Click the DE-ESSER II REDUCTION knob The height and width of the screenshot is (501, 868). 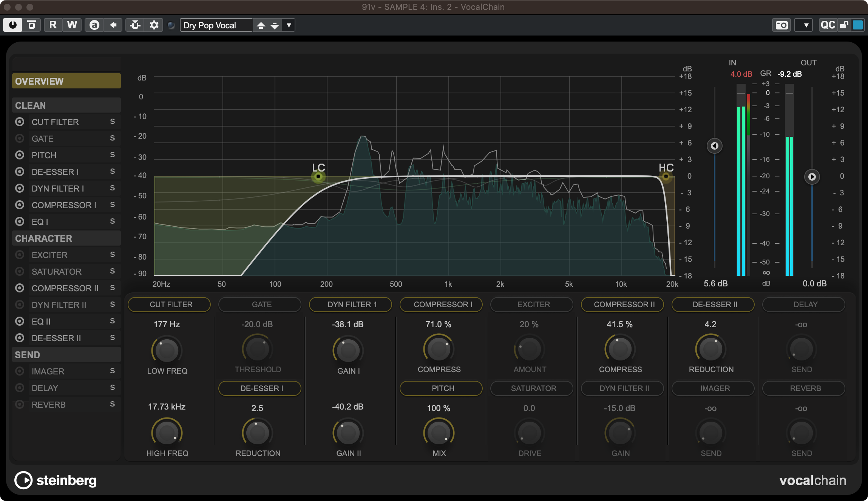(711, 349)
